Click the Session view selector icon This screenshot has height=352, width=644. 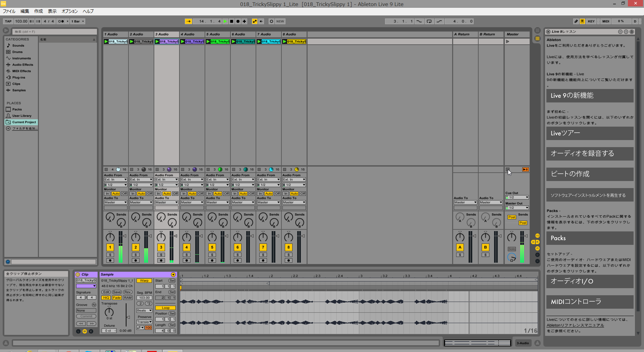537,38
